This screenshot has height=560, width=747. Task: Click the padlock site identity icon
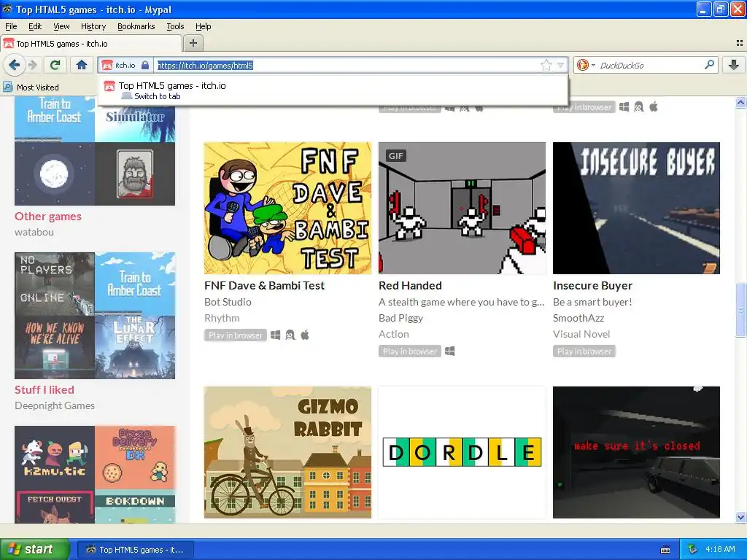145,65
